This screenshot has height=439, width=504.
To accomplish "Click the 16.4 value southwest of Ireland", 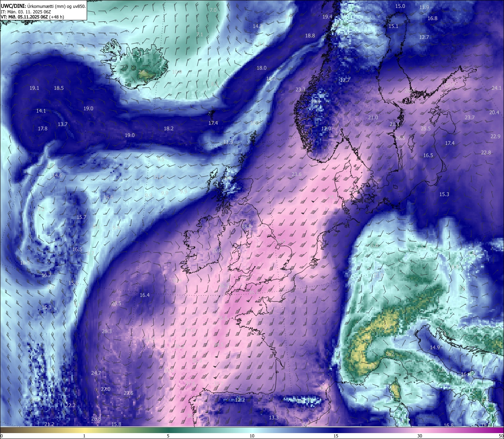I will click(x=145, y=295).
